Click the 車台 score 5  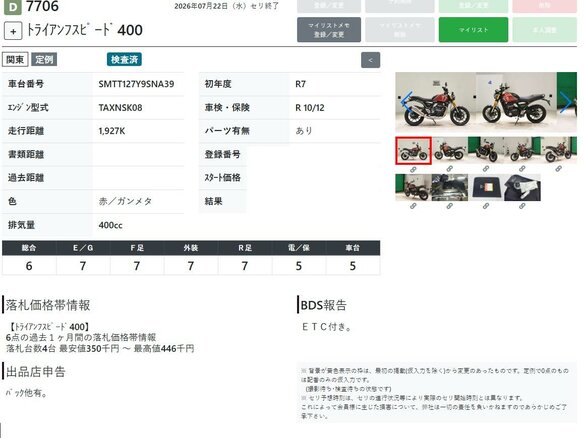click(353, 266)
